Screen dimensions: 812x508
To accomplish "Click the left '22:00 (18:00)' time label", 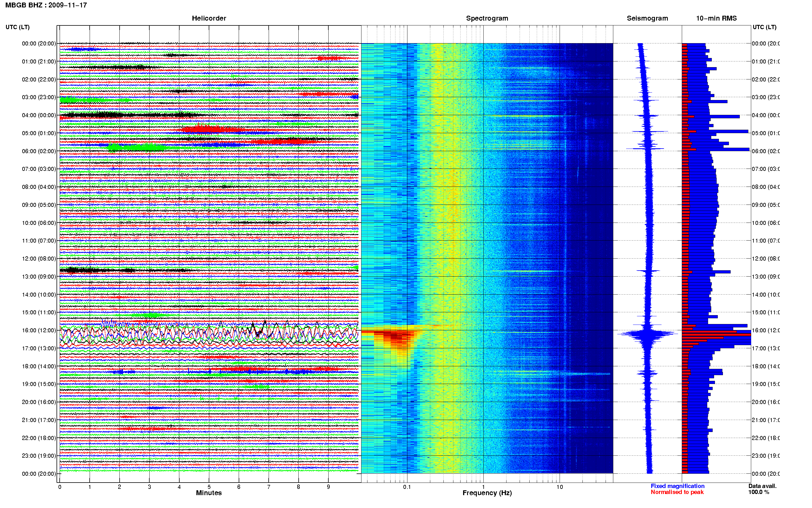I will (39, 438).
